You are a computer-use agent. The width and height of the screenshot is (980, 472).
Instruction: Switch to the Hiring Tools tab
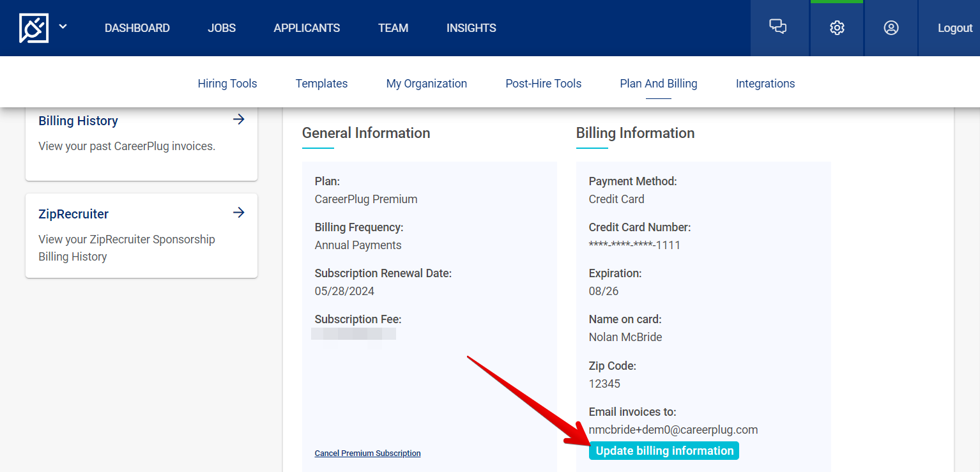227,84
